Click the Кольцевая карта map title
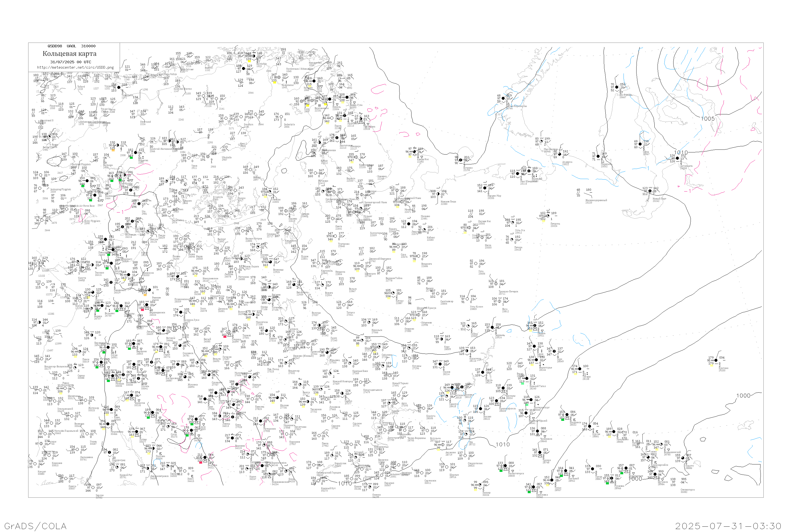 (x=69, y=54)
